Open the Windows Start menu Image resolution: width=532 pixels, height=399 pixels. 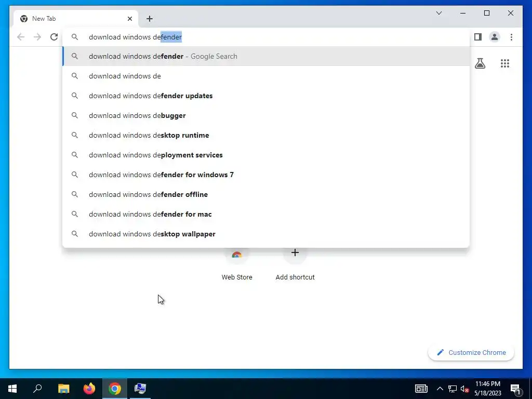pyautogui.click(x=12, y=389)
